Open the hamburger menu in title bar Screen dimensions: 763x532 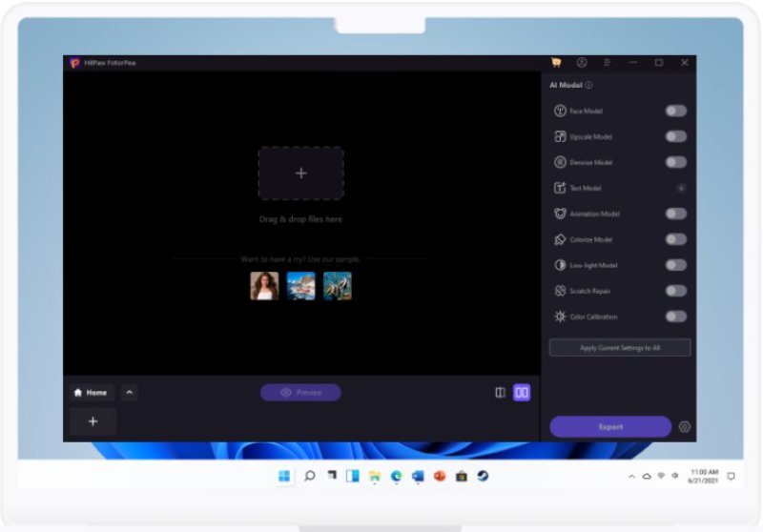(608, 62)
